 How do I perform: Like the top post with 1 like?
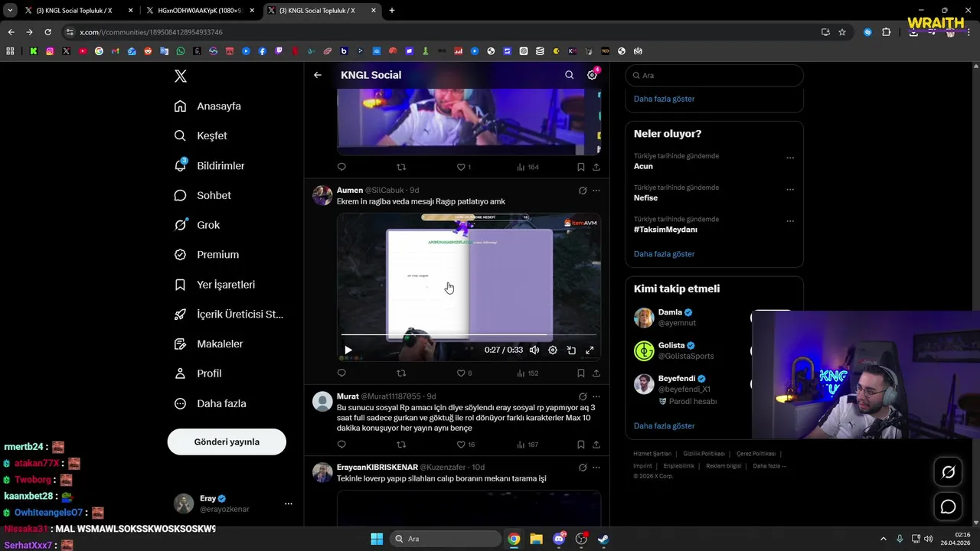(x=464, y=167)
